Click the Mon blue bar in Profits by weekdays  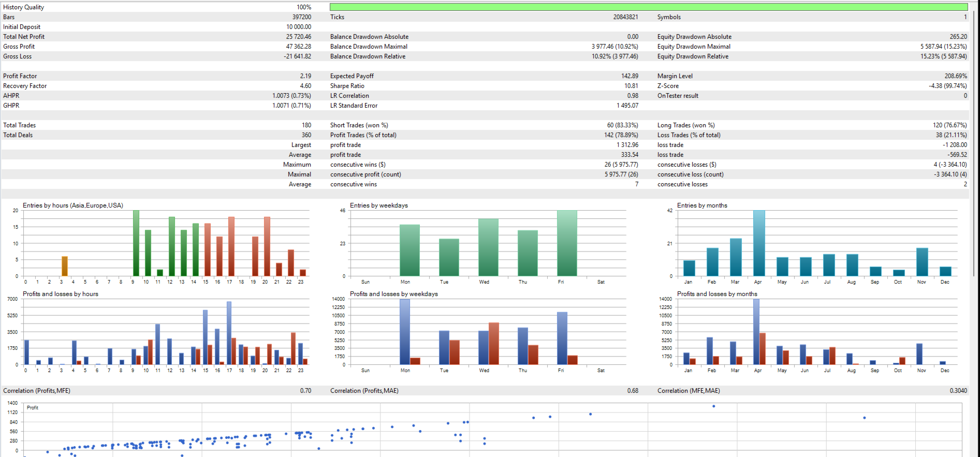pyautogui.click(x=405, y=332)
